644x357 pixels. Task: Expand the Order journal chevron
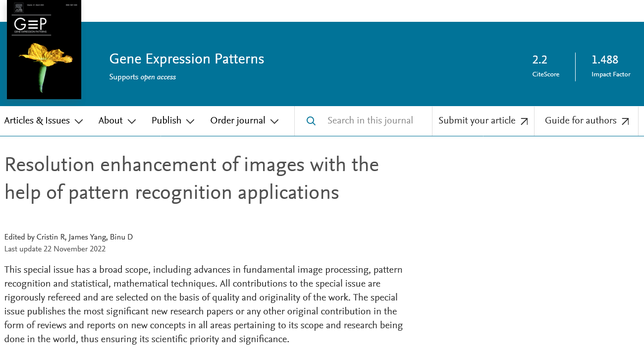pyautogui.click(x=274, y=121)
